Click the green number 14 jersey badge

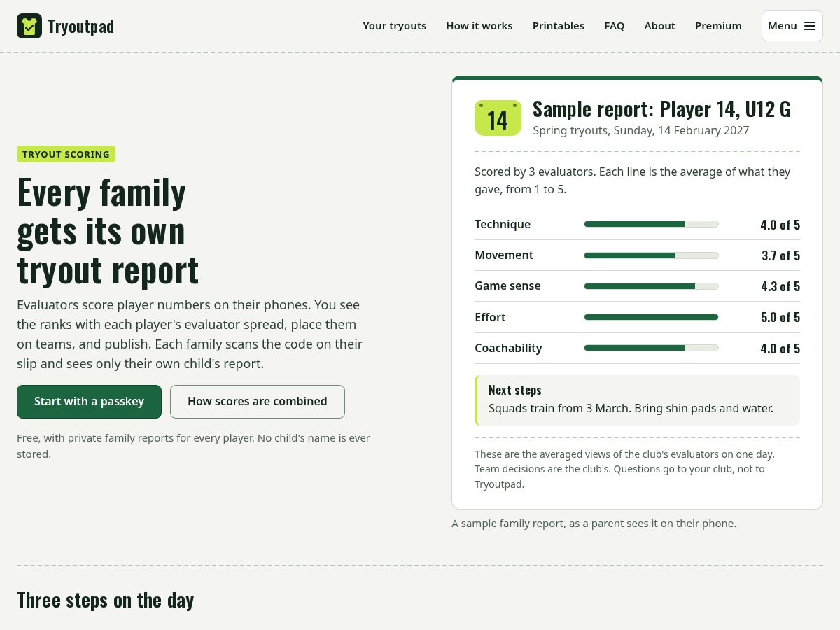(498, 118)
